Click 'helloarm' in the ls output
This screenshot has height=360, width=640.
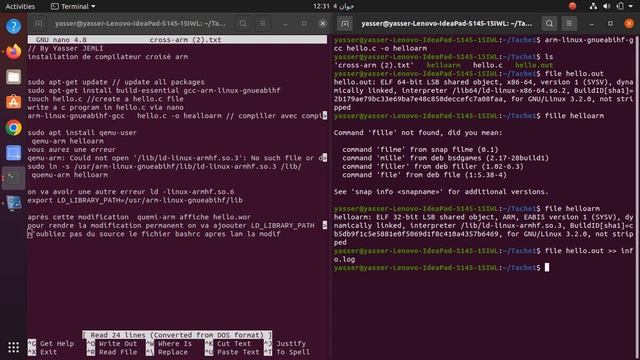click(x=443, y=65)
